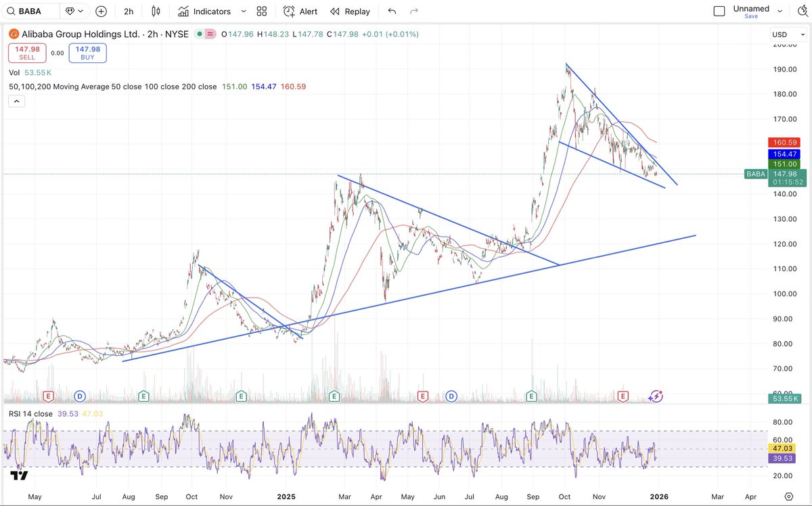Open the Indicators dialog
Image resolution: width=812 pixels, height=506 pixels.
tap(204, 11)
